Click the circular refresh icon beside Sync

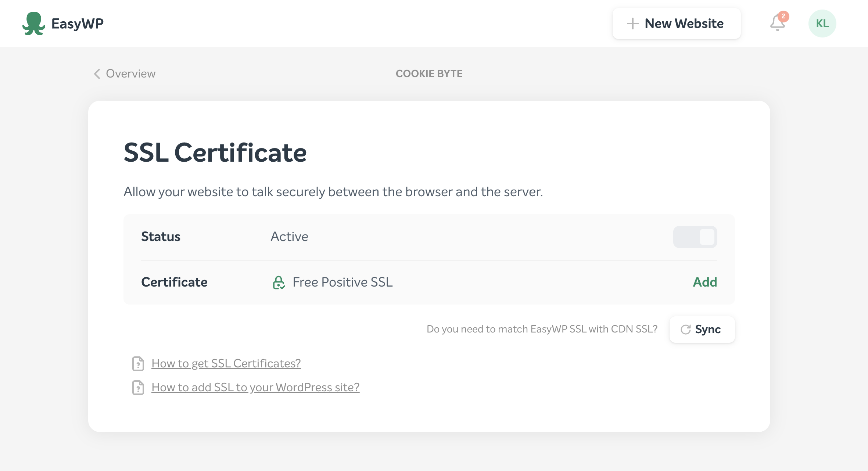click(685, 330)
